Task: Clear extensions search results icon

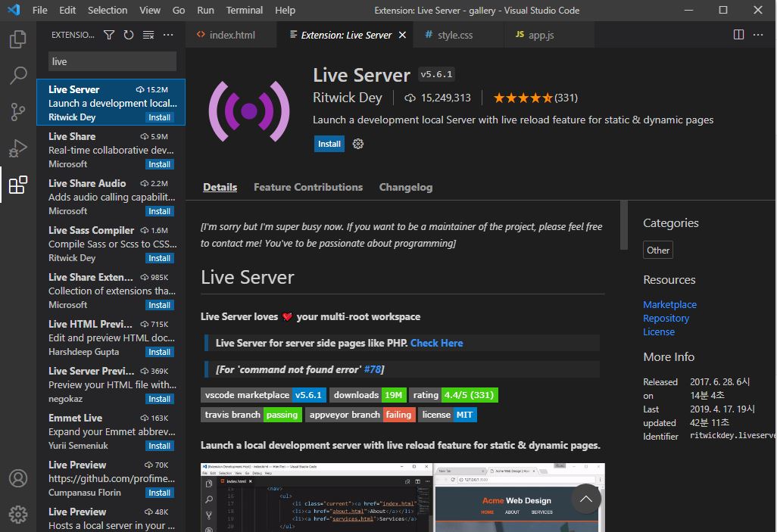Action: click(148, 35)
